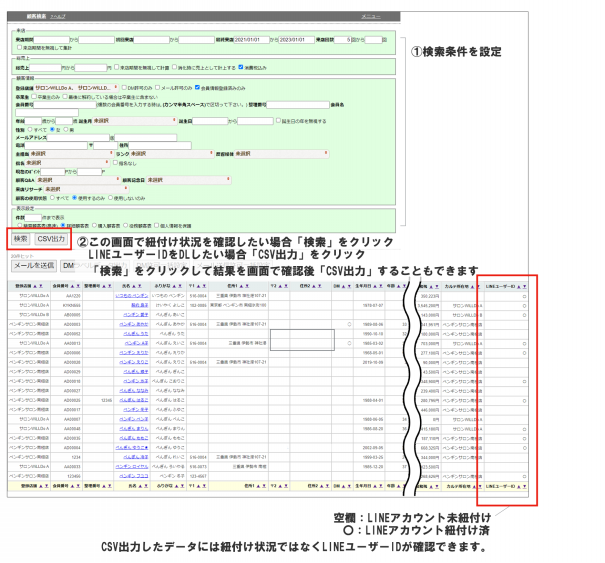Select 性別 radio option 男

coord(66,130)
